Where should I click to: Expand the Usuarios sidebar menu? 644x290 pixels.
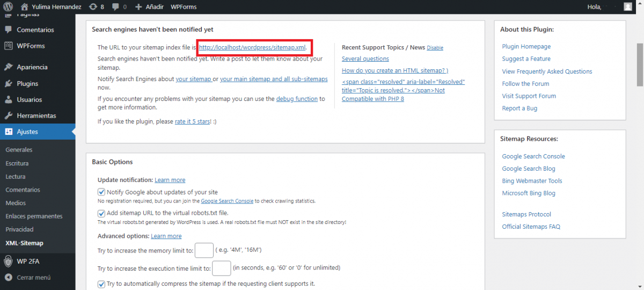(29, 99)
